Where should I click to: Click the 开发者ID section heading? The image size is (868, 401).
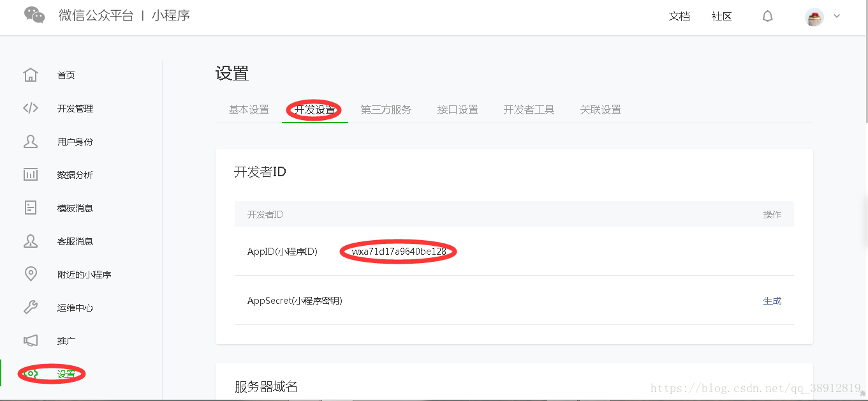pos(260,172)
